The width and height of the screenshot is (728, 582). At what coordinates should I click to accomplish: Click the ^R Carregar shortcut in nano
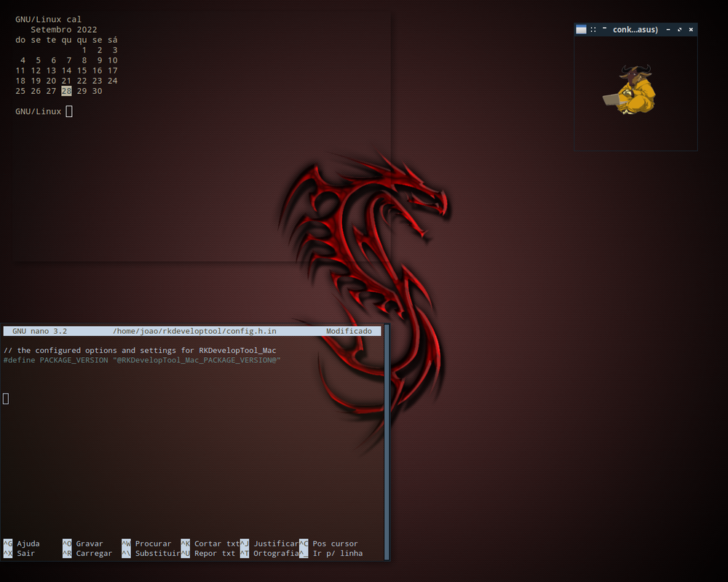pos(88,553)
